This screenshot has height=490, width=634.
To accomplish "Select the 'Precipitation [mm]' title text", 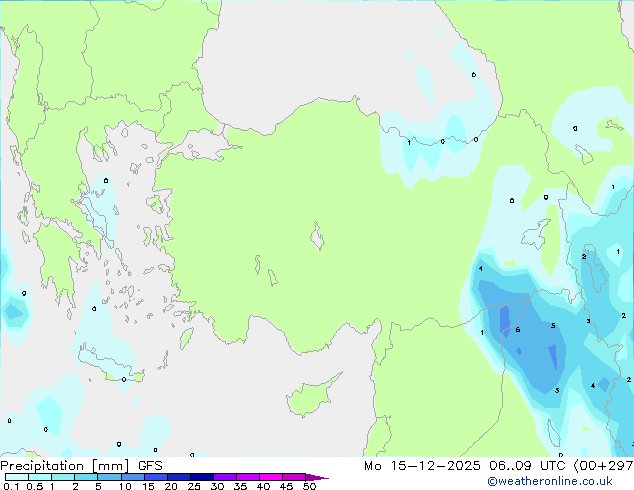I will (x=65, y=466).
